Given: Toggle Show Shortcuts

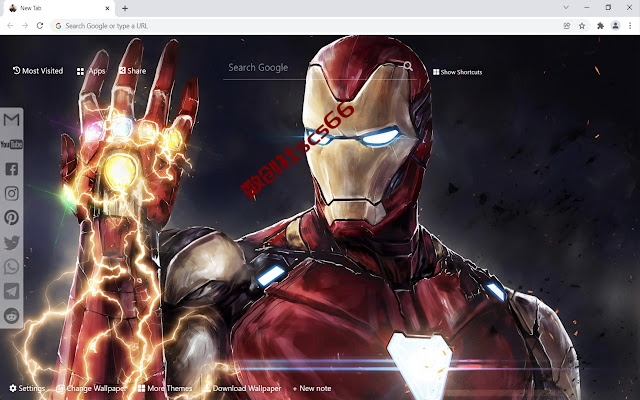Looking at the screenshot, I should pyautogui.click(x=458, y=72).
